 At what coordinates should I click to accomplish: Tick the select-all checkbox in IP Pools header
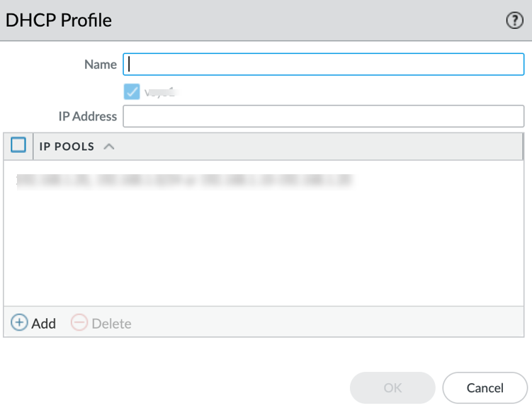pos(18,146)
